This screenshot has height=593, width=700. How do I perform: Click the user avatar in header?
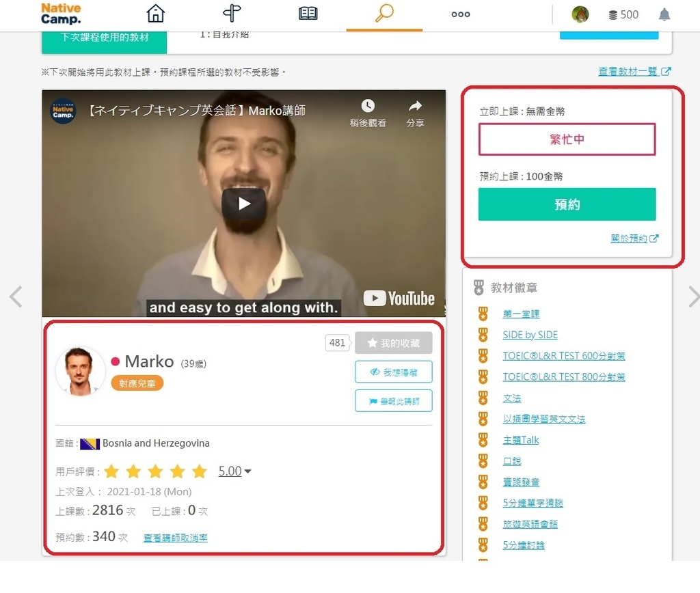[x=580, y=14]
